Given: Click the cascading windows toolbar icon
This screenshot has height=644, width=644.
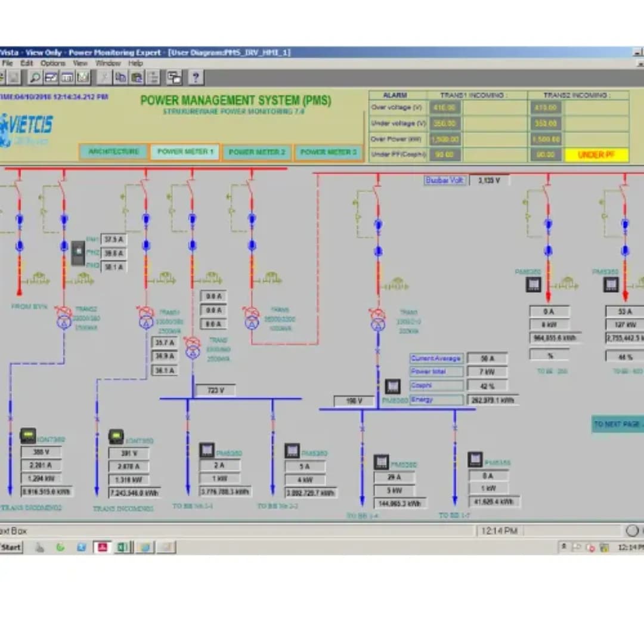Looking at the screenshot, I should [x=174, y=77].
